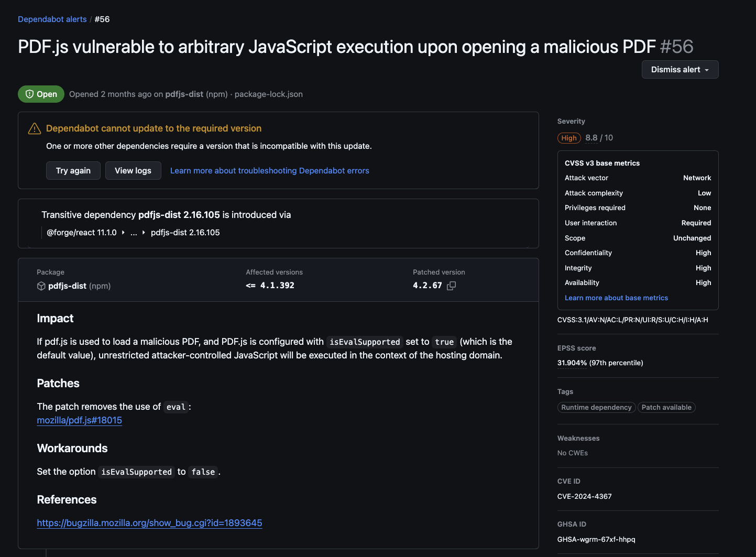The image size is (756, 557).
Task: Click the High severity badge
Action: 569,138
